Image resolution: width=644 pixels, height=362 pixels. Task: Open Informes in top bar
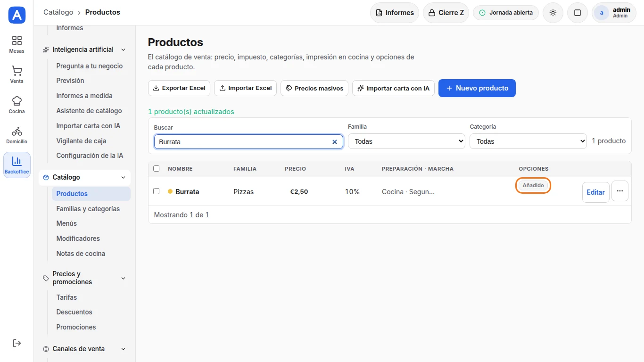tap(395, 13)
